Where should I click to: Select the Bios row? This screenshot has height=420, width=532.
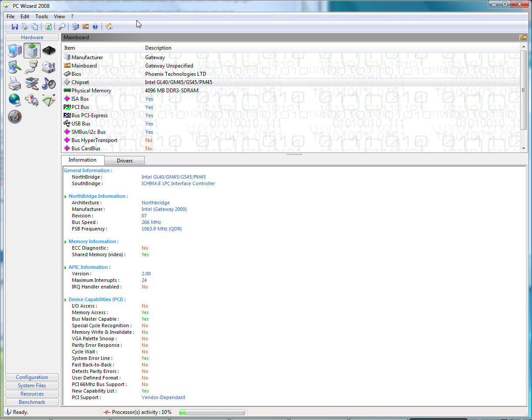tap(291, 74)
